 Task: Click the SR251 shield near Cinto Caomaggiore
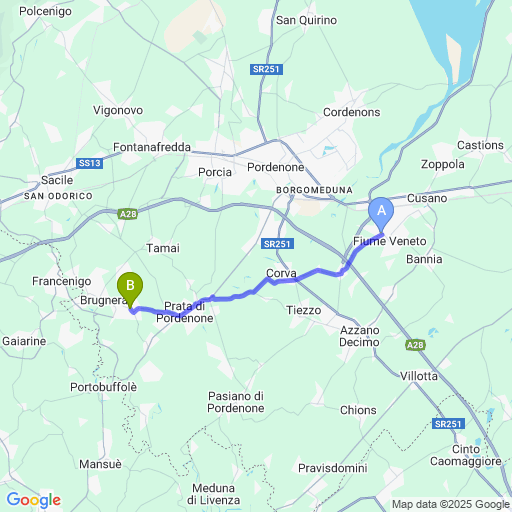(x=448, y=424)
